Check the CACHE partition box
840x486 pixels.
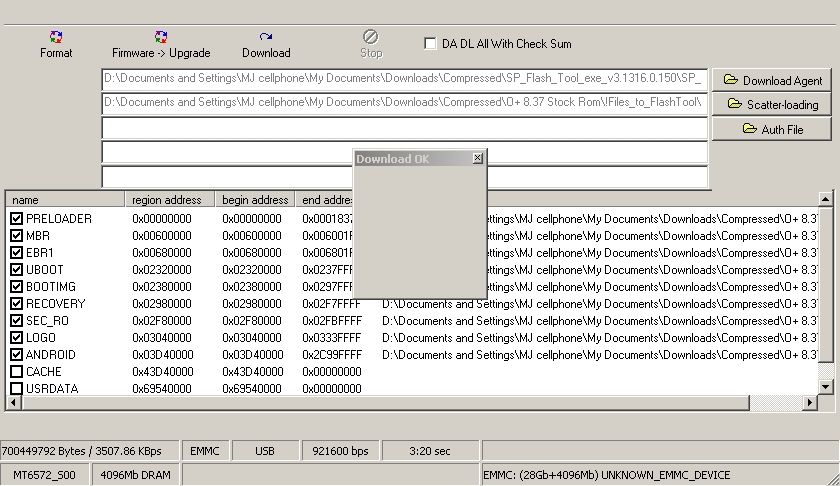(16, 372)
